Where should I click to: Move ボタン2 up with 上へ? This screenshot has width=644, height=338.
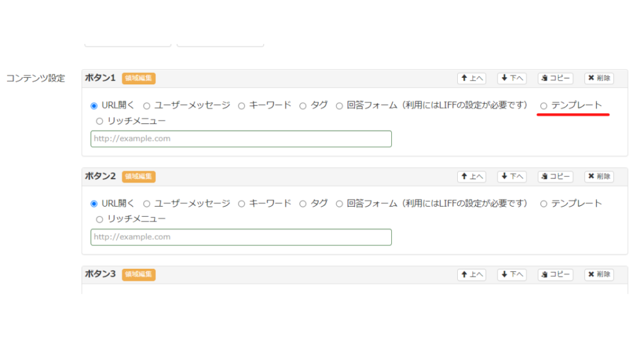[x=472, y=177]
